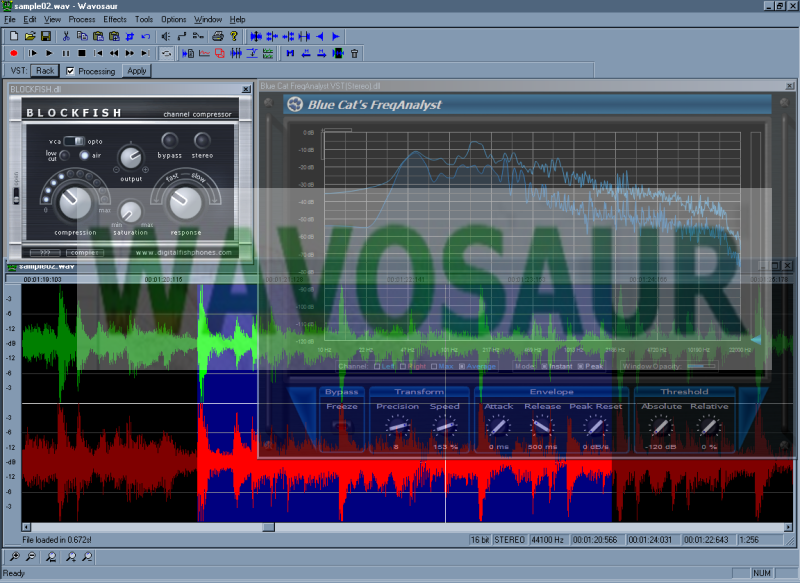Click the yellow question mark Help icon
The height and width of the screenshot is (583, 800).
(234, 36)
